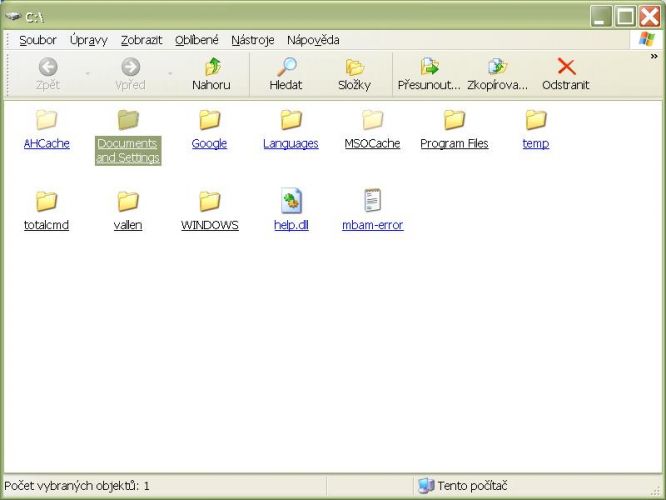Grab the toolbar handle beside Zpět
This screenshot has width=666, height=500.
(x=7, y=74)
